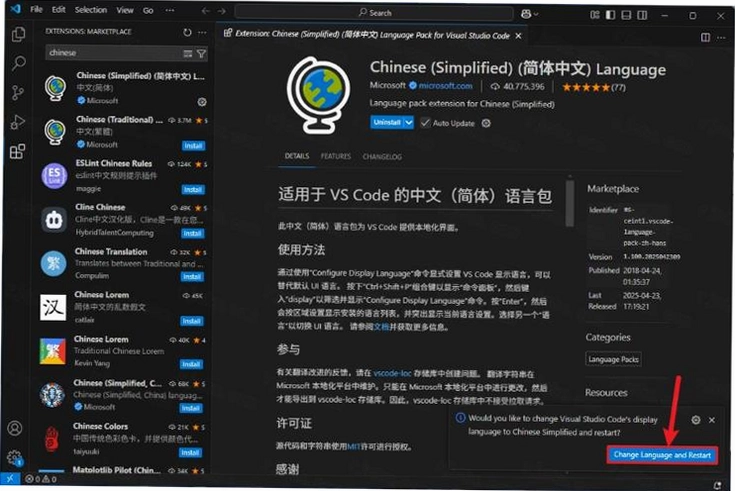Customize layout icon in title bar

[x=594, y=15]
